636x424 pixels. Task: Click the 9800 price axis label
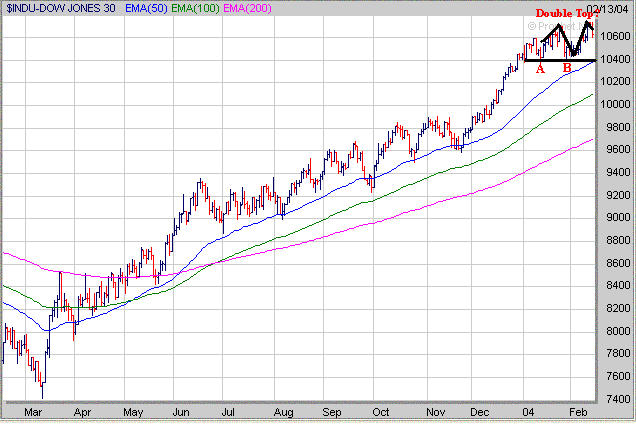pos(619,127)
